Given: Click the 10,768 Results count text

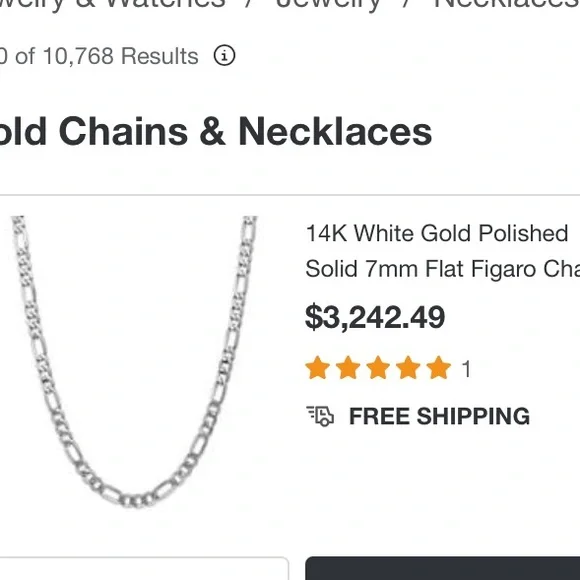Looking at the screenshot, I should pyautogui.click(x=121, y=56).
